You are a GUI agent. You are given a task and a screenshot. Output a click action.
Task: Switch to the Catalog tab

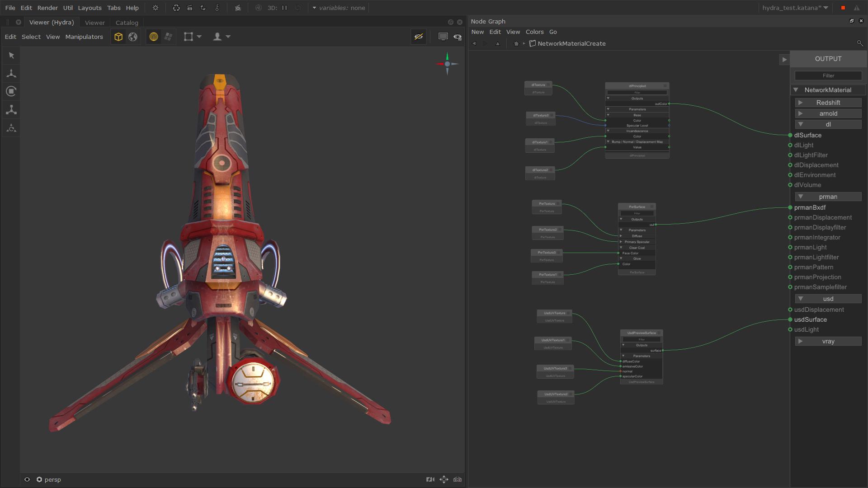[x=127, y=23]
